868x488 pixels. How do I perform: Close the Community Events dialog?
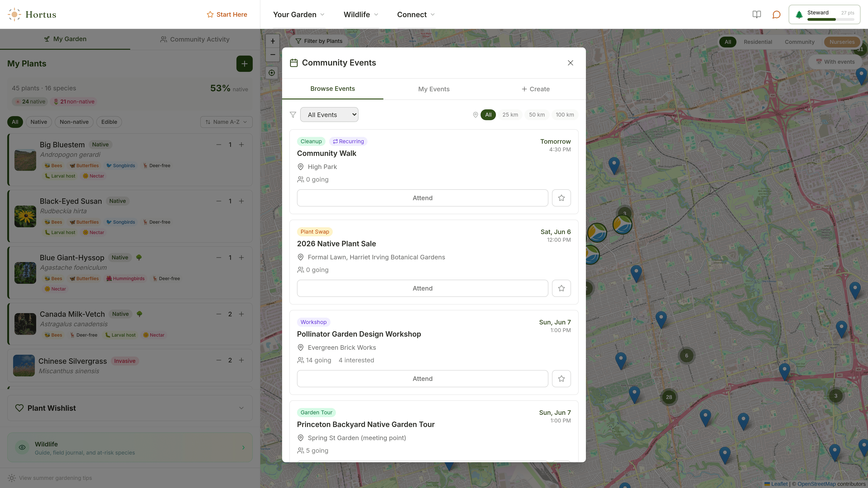point(570,63)
